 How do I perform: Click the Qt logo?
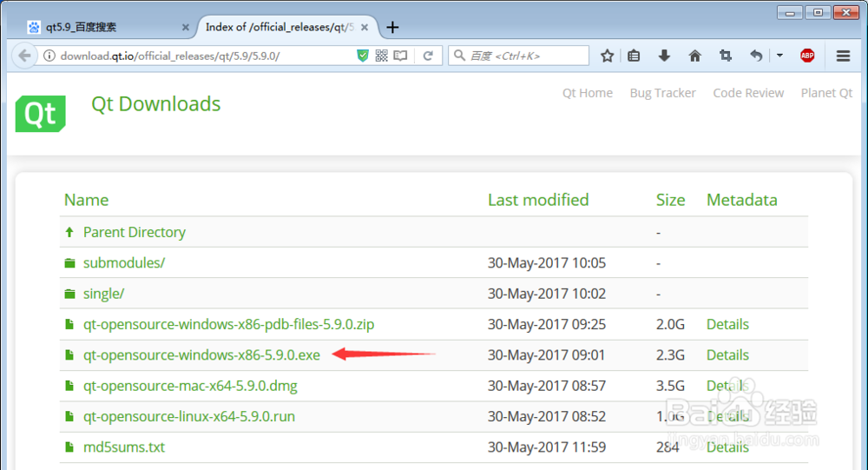pyautogui.click(x=41, y=114)
